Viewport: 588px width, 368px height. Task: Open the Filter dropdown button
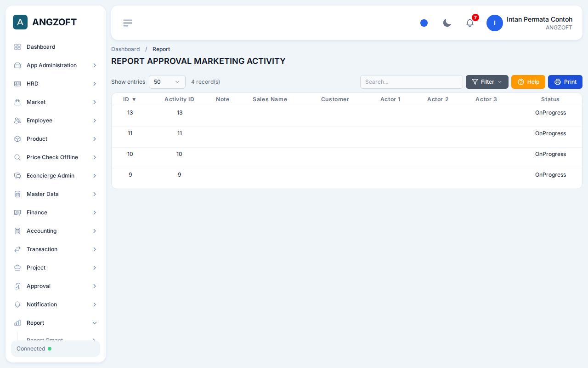coord(487,82)
